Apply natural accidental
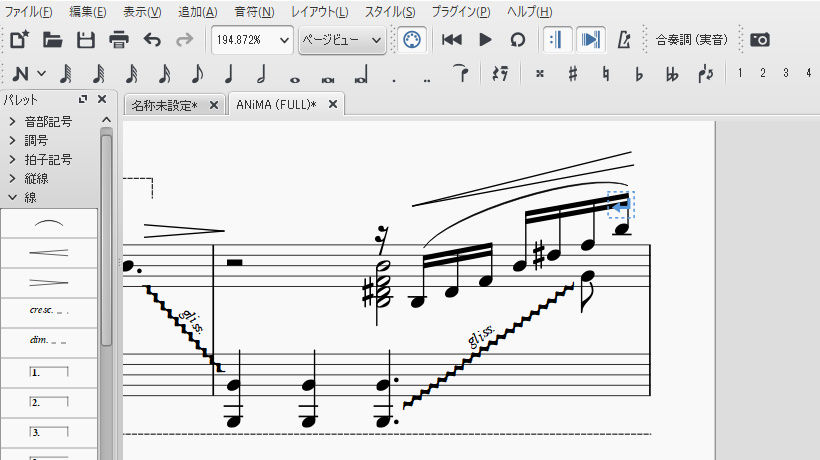Viewport: 820px width, 460px height. click(606, 74)
